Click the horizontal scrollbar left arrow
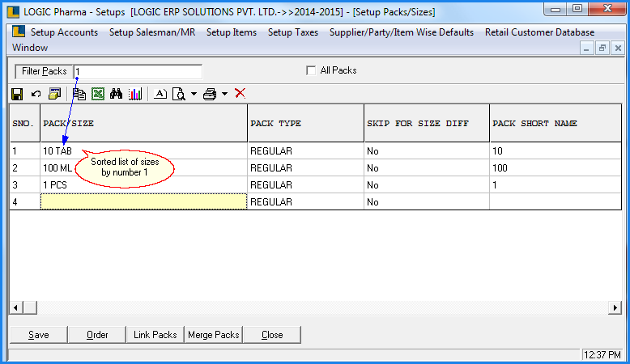This screenshot has width=630, height=364. 15,308
